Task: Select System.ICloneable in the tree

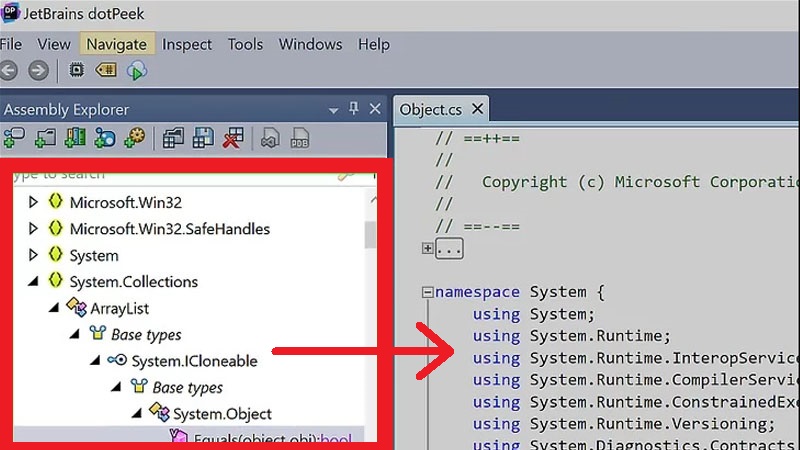Action: (x=194, y=361)
